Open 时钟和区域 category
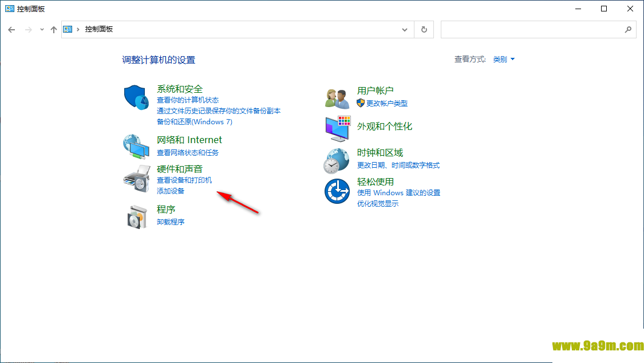 [380, 153]
